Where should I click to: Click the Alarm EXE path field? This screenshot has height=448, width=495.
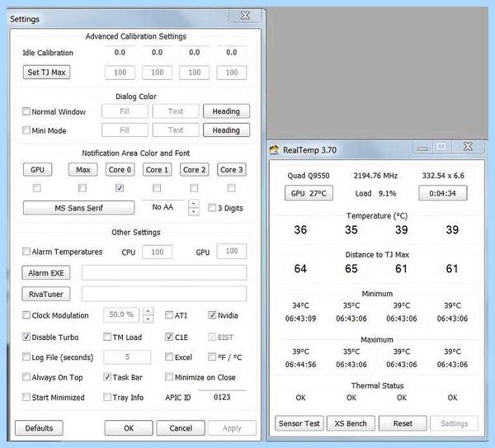click(164, 272)
